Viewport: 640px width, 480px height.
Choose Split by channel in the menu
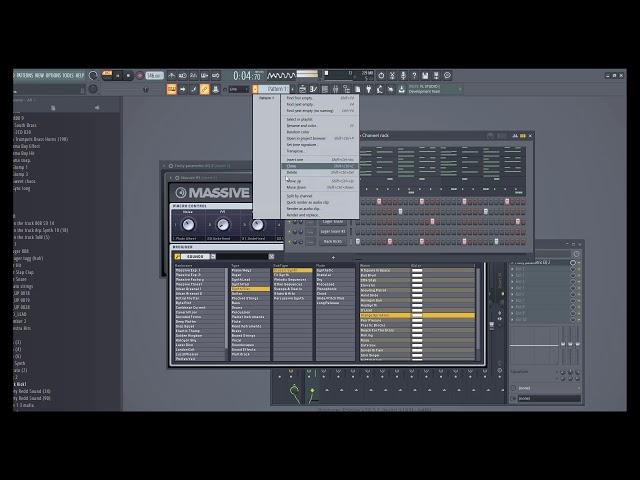[300, 195]
